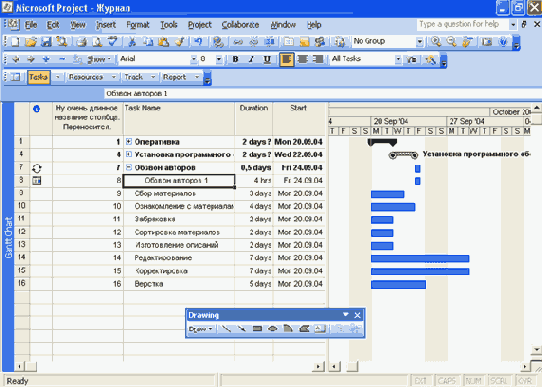This screenshot has height=387, width=542.
Task: Run the Spelling check icon
Action: [113, 42]
